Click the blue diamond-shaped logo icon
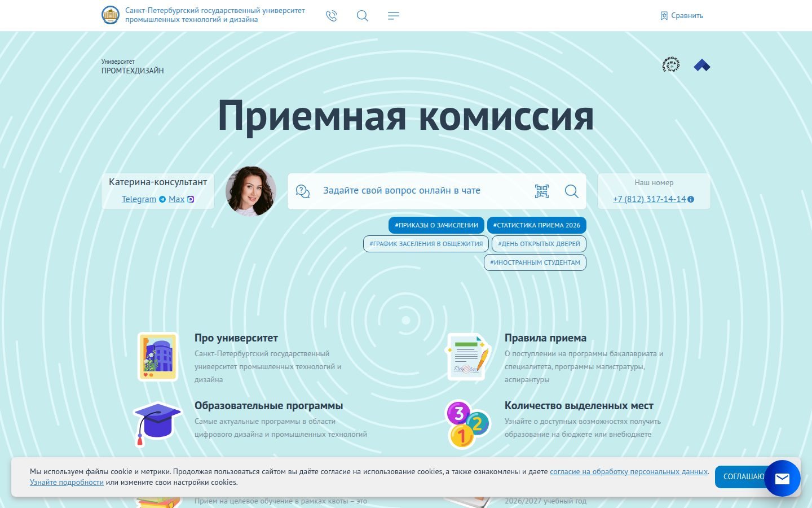 [x=702, y=65]
